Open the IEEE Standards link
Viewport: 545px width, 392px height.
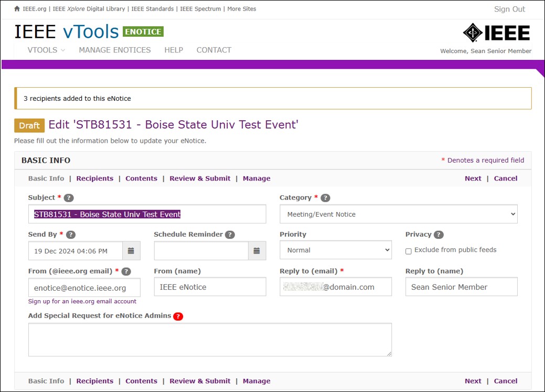click(x=153, y=9)
